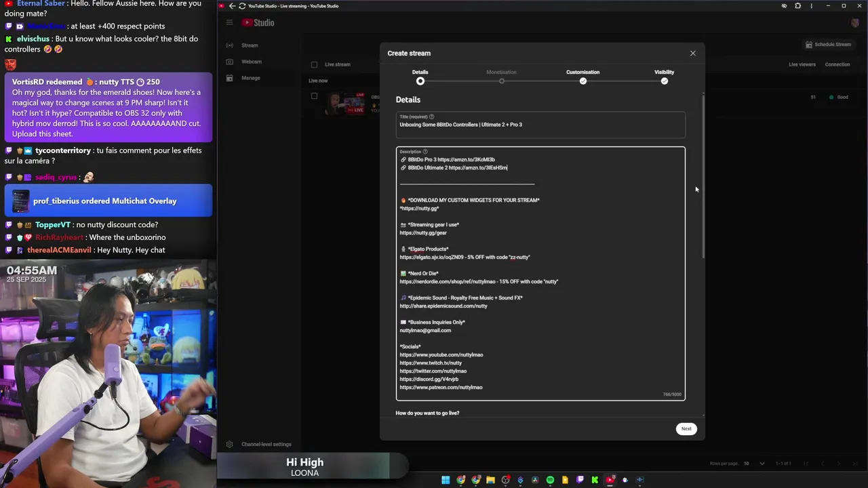
Task: Click the Title input field
Action: (x=540, y=125)
